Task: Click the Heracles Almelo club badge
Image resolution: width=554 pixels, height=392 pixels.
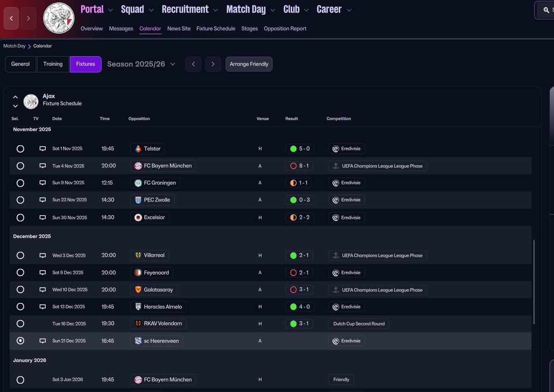Action: click(138, 307)
